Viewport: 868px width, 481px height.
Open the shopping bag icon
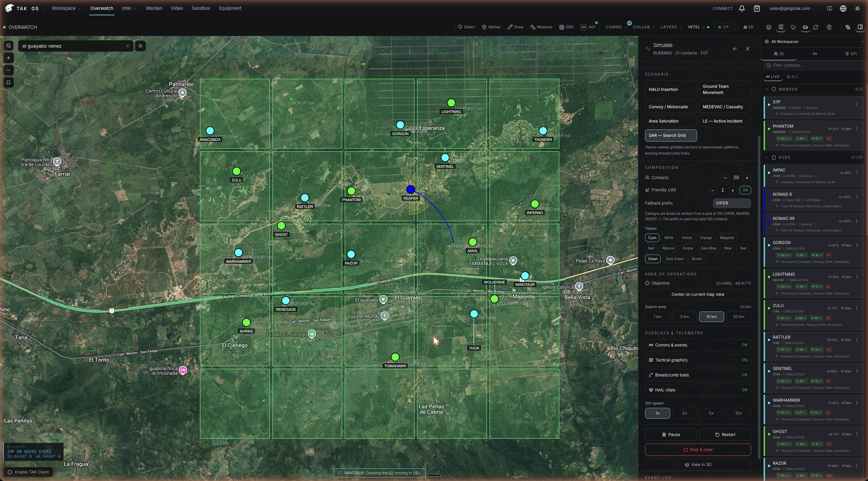tap(757, 9)
